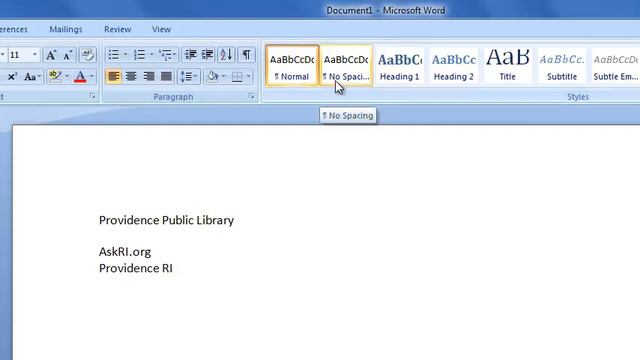This screenshot has height=360, width=640.
Task: Open the Review tab
Action: tap(118, 29)
